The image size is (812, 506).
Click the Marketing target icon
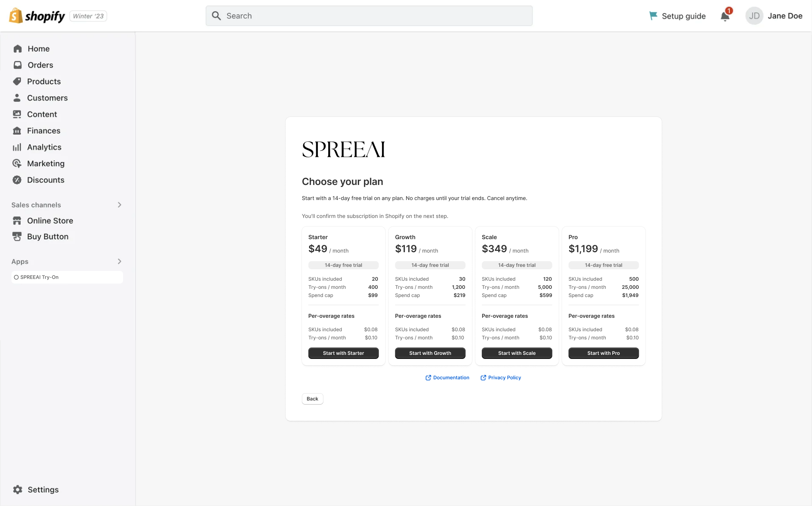pyautogui.click(x=17, y=163)
